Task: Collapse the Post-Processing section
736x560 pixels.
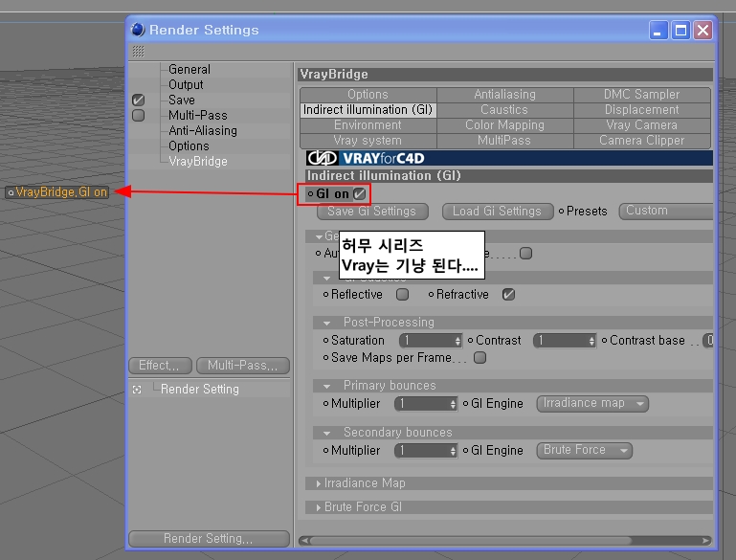Action: (327, 323)
